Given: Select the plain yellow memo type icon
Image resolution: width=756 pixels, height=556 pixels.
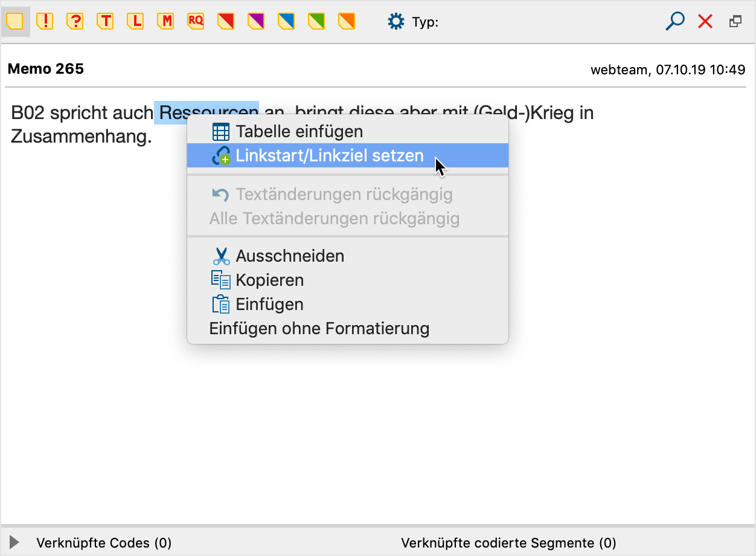Looking at the screenshot, I should [15, 22].
